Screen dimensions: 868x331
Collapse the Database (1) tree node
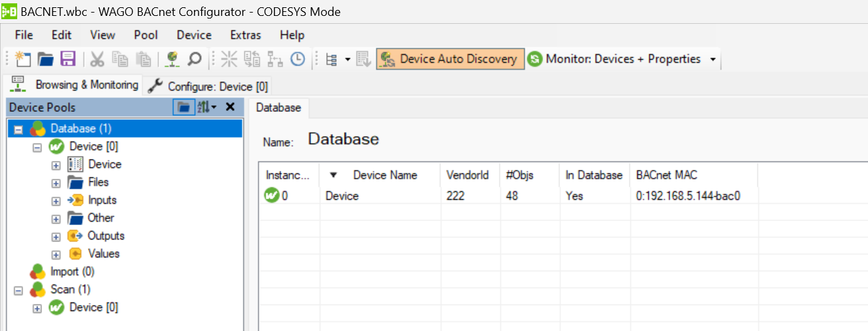pyautogui.click(x=19, y=129)
